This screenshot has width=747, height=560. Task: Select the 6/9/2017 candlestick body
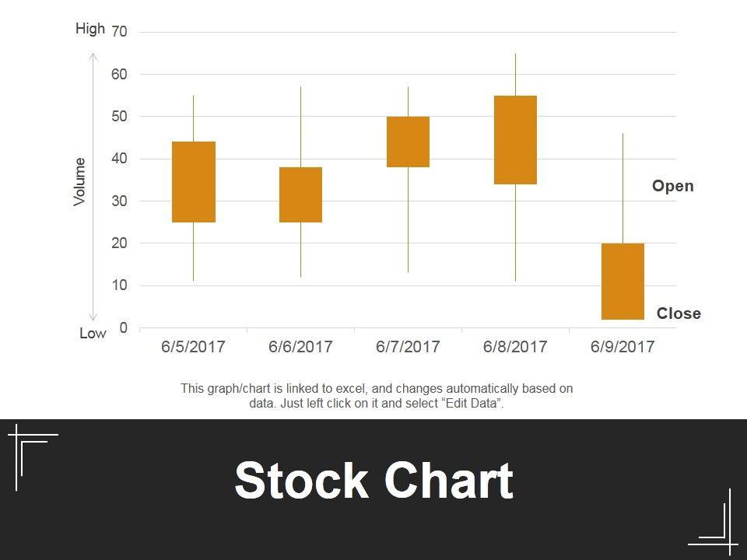pos(622,282)
